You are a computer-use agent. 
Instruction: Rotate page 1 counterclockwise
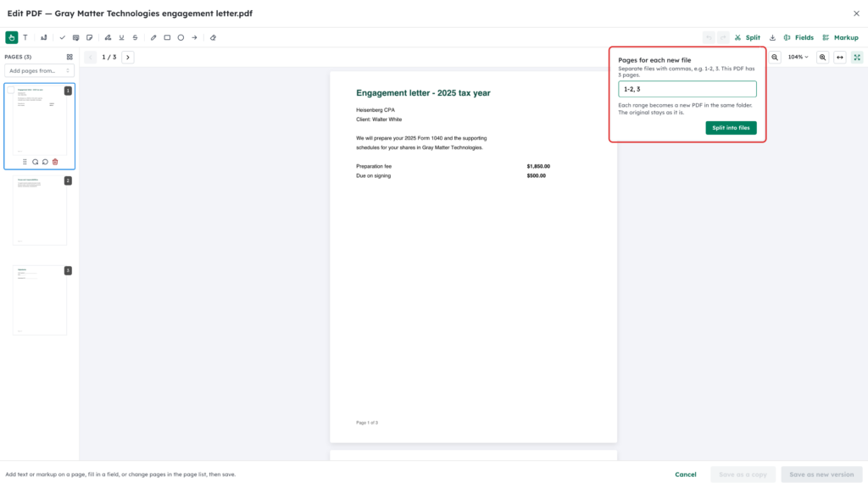click(x=45, y=162)
